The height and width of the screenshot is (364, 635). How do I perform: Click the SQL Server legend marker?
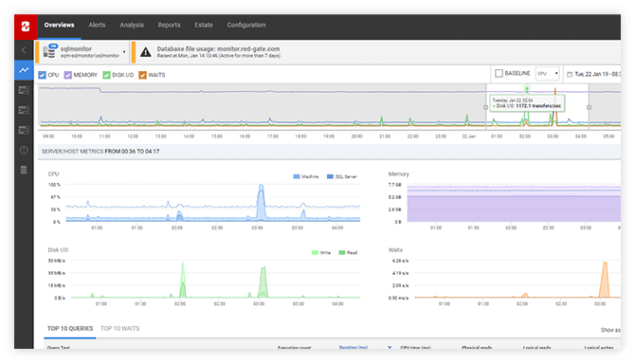coord(330,176)
